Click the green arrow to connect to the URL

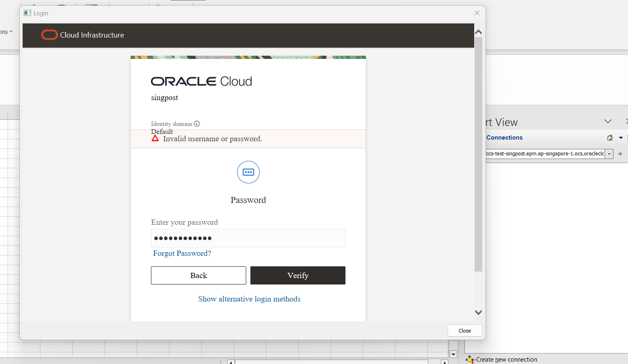620,154
